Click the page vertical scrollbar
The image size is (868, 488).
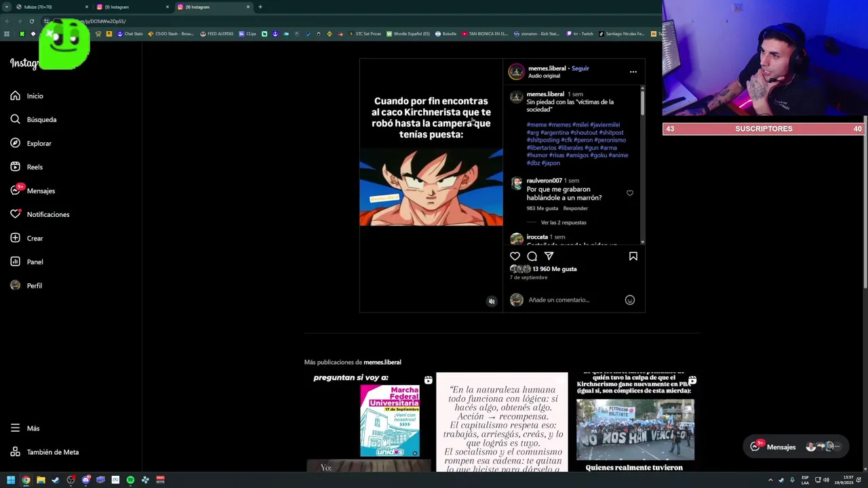(865, 203)
